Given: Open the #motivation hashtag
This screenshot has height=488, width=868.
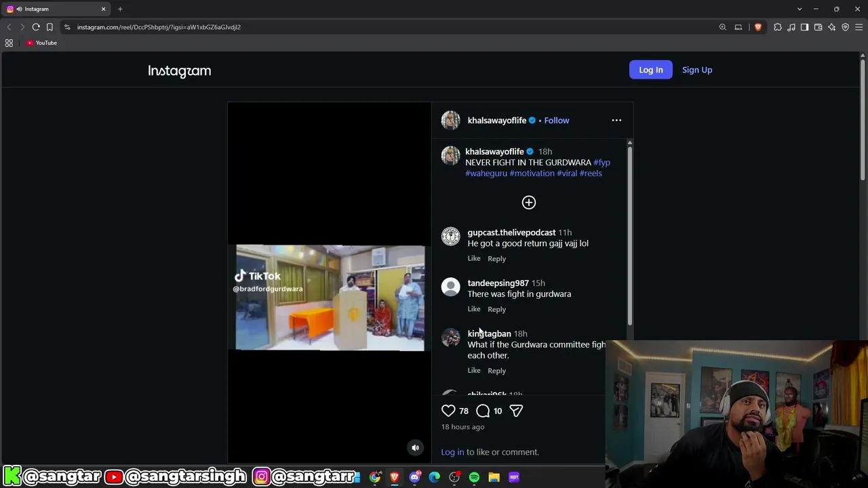Looking at the screenshot, I should click(x=532, y=174).
